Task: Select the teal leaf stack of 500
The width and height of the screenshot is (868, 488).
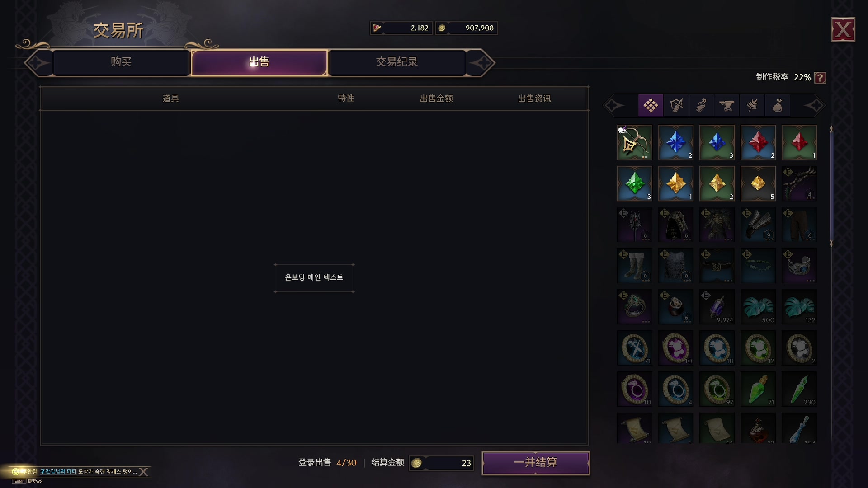Action: 758,307
